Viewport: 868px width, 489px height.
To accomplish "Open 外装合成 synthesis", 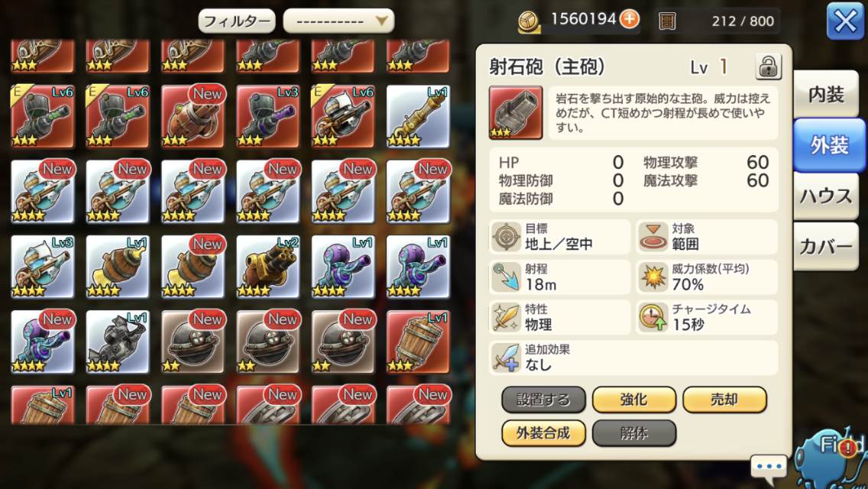I will (x=543, y=433).
